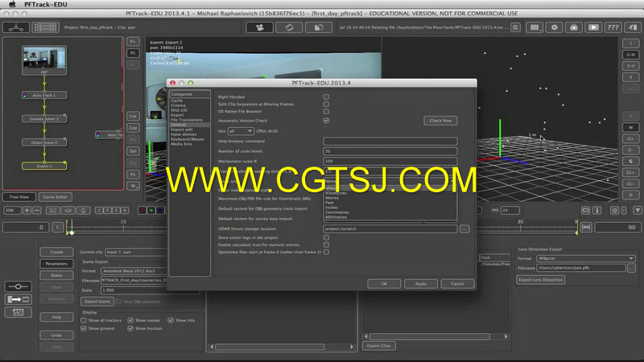This screenshot has width=644, height=362.
Task: Switch to Tree View tab
Action: click(19, 197)
